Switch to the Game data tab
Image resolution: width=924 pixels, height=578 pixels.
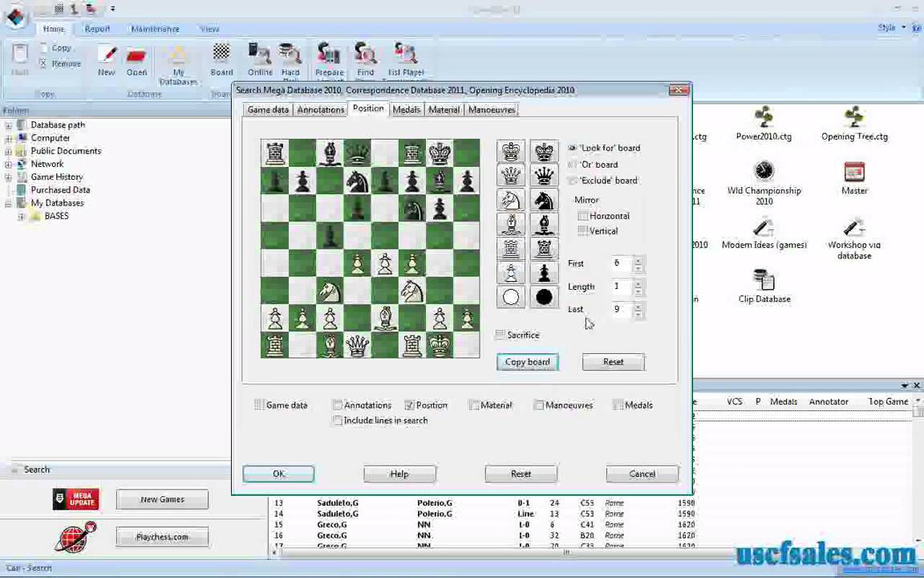tap(268, 110)
